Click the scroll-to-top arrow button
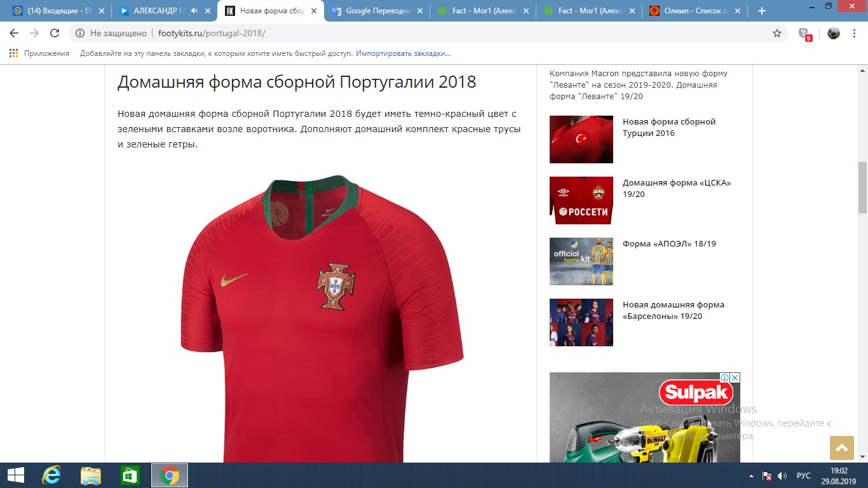The width and height of the screenshot is (868, 488). point(842,448)
